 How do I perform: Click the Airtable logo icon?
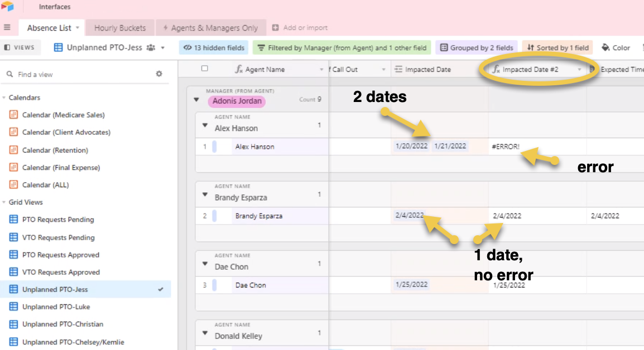pos(7,6)
